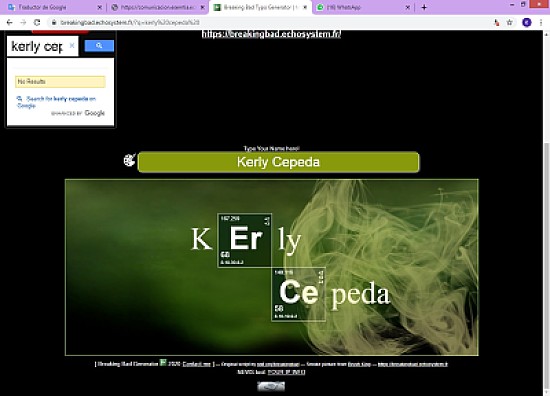
Task: Click Search for kerly cepeda on Google link
Action: 57,102
